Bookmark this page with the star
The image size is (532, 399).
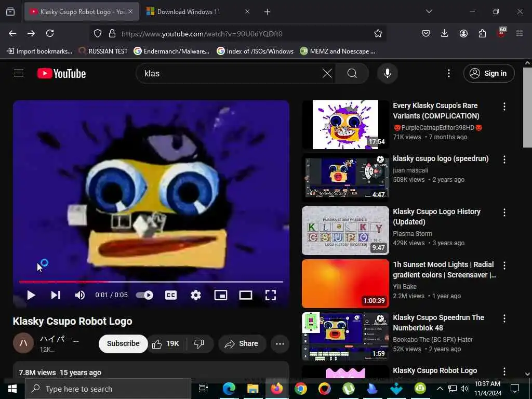pyautogui.click(x=378, y=33)
